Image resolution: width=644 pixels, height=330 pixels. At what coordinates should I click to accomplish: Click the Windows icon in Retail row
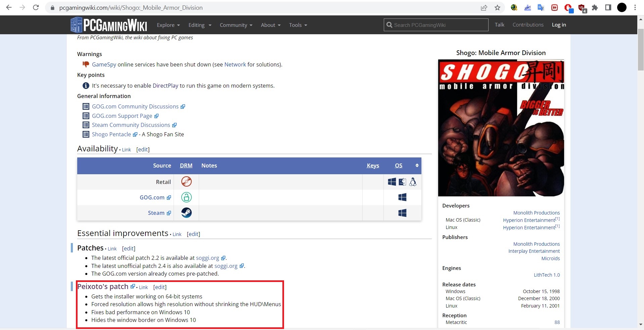pos(392,182)
